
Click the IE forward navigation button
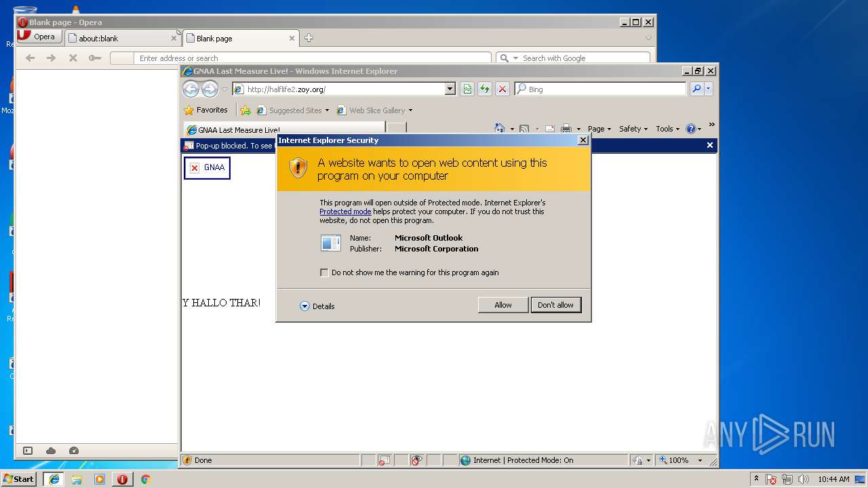click(210, 89)
